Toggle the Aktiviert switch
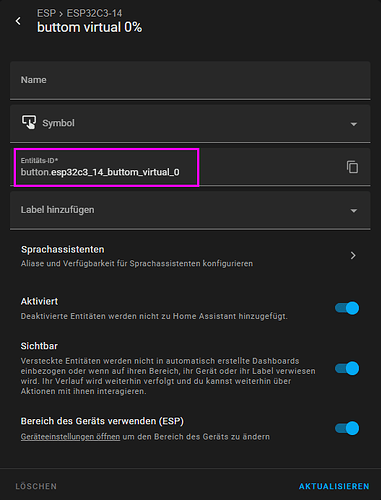This screenshot has width=381, height=500. (347, 308)
